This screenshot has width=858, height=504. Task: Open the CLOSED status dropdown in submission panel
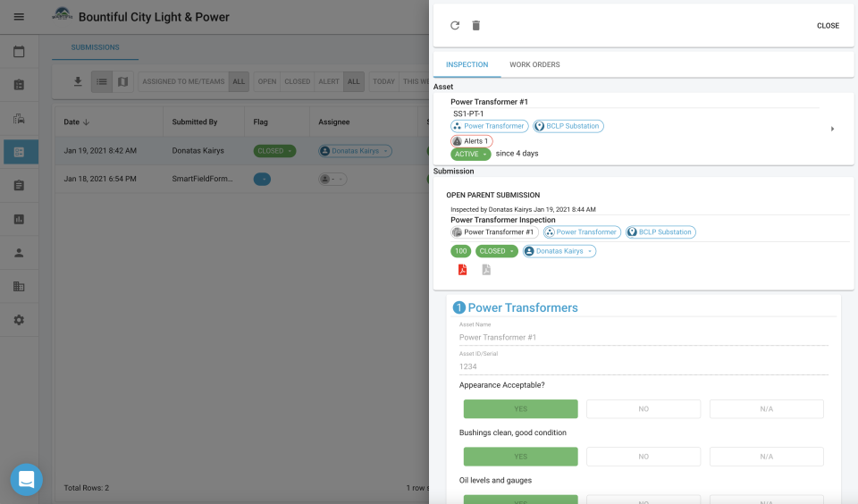pyautogui.click(x=496, y=251)
